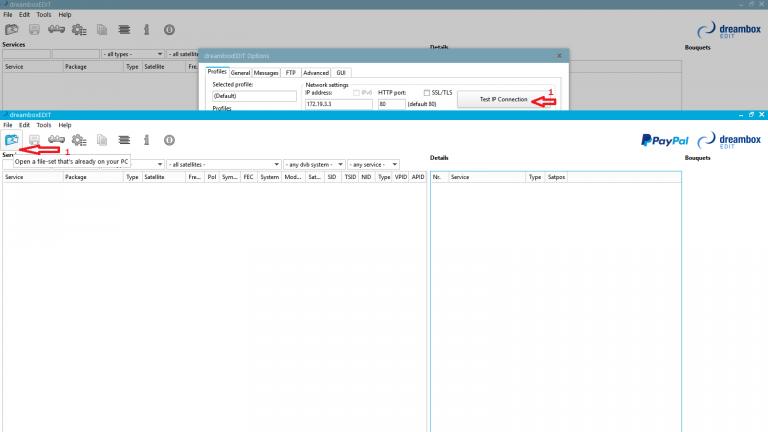Image resolution: width=768 pixels, height=432 pixels.
Task: Open the 'any service' filter dropdown
Action: click(374, 164)
